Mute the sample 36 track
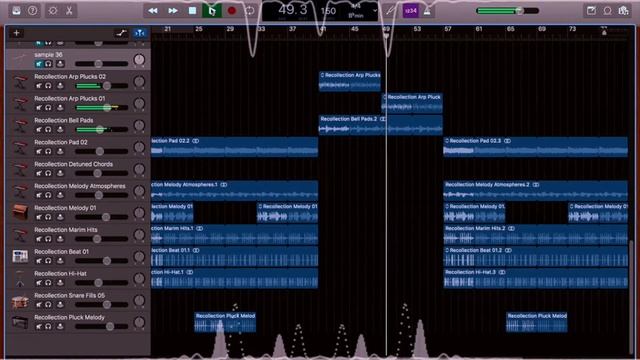This screenshot has width=640, height=360. (x=39, y=64)
